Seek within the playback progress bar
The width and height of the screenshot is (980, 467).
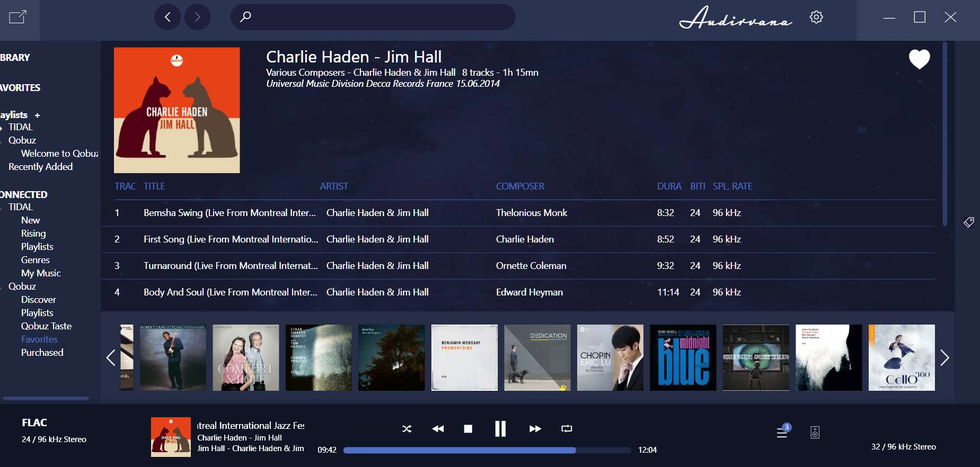click(487, 450)
